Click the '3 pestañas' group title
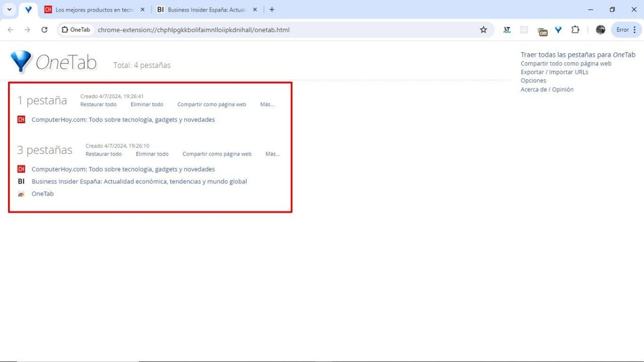 45,150
